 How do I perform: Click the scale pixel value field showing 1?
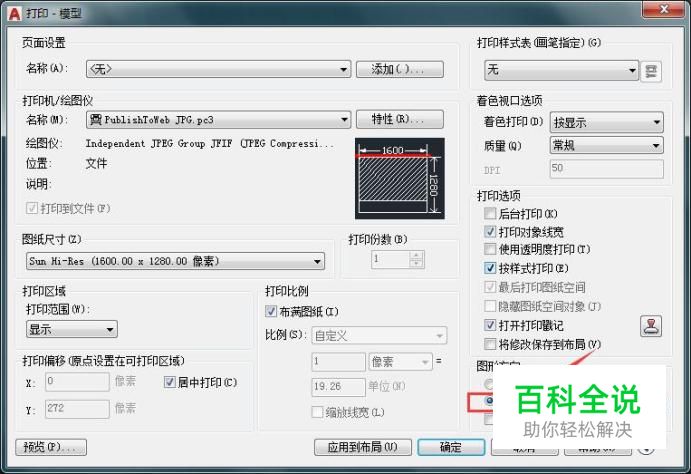[x=338, y=362]
